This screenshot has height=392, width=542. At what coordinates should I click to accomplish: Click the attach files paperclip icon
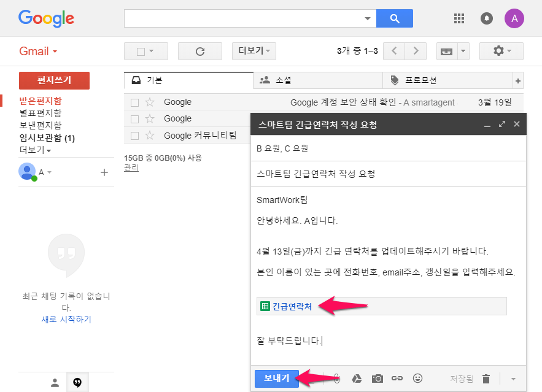(x=336, y=379)
